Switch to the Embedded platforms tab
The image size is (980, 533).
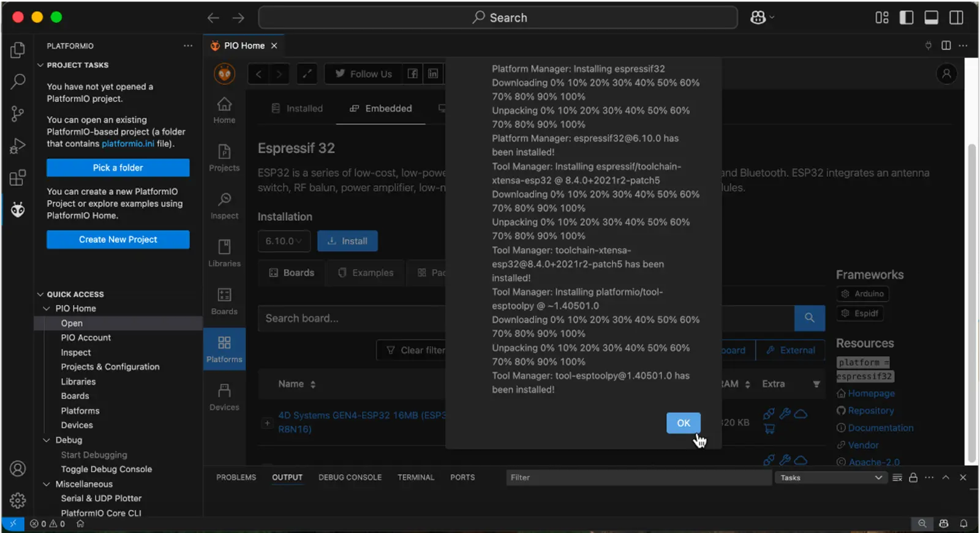pos(380,108)
